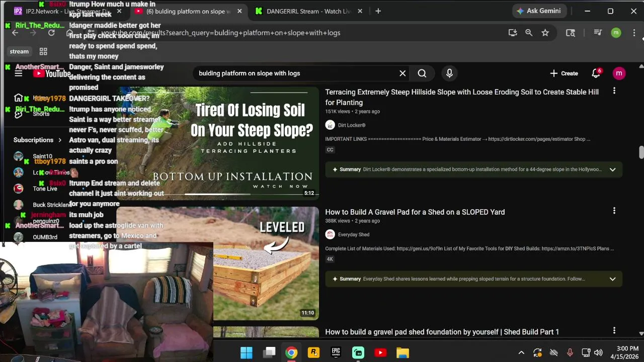Open the Terracing Extremely Steep Hillside video title
The image size is (644, 362).
click(462, 97)
